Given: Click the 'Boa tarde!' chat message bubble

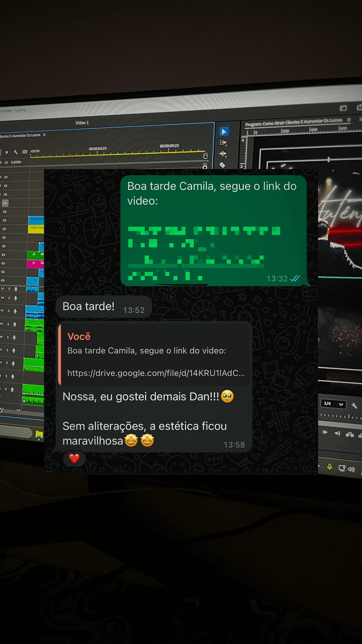Looking at the screenshot, I should pyautogui.click(x=104, y=307).
